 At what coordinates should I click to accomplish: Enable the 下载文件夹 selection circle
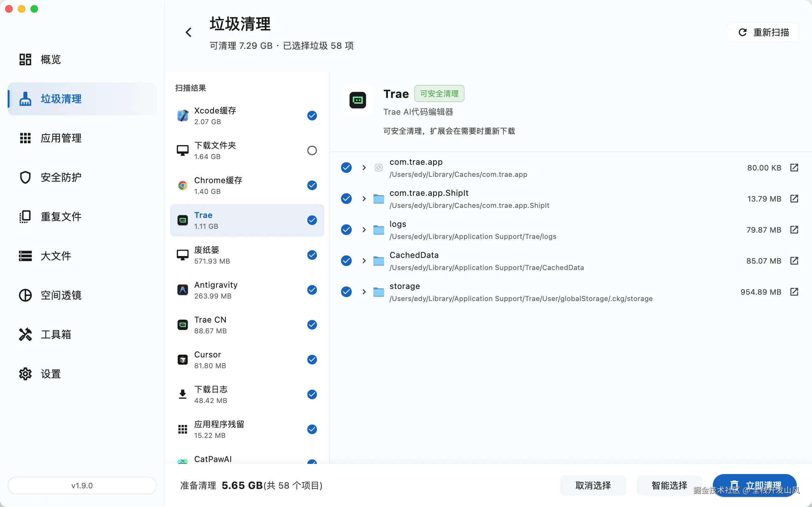(x=312, y=151)
